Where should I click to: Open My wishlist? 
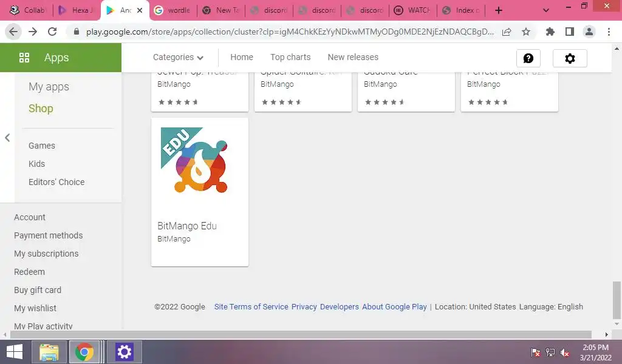35,308
